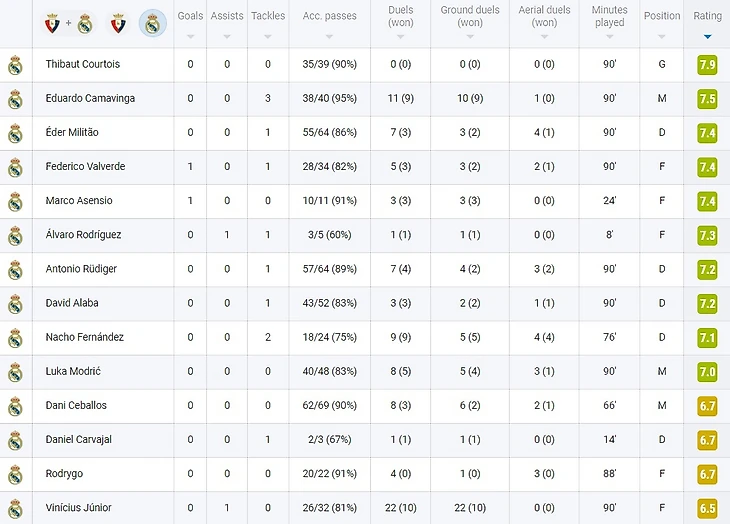Click the Minutes played column header
This screenshot has height=524, width=730.
point(609,16)
